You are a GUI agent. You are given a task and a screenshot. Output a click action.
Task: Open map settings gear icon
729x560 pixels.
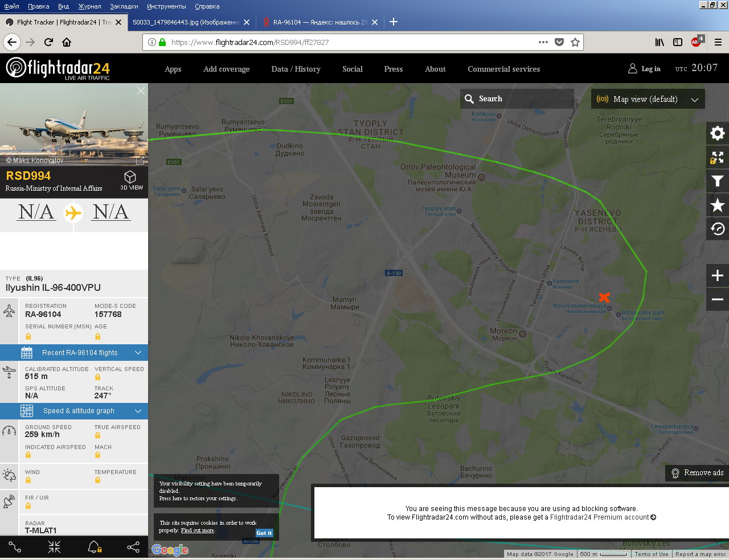coord(718,133)
